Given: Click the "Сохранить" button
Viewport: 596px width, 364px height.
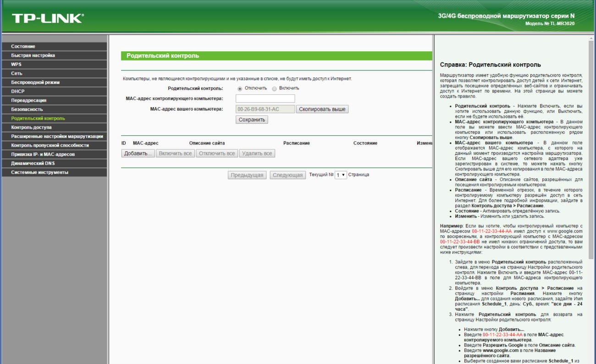Looking at the screenshot, I should click(x=252, y=120).
